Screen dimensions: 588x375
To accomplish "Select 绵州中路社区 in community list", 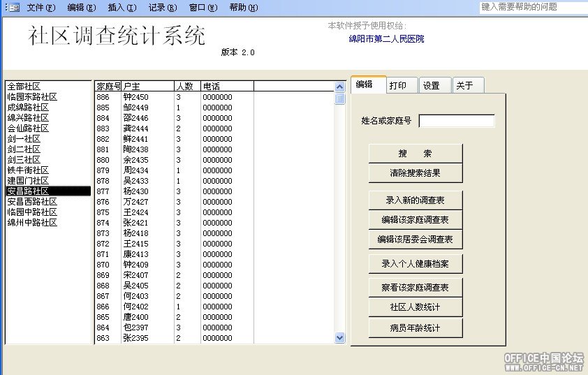I will coord(48,223).
